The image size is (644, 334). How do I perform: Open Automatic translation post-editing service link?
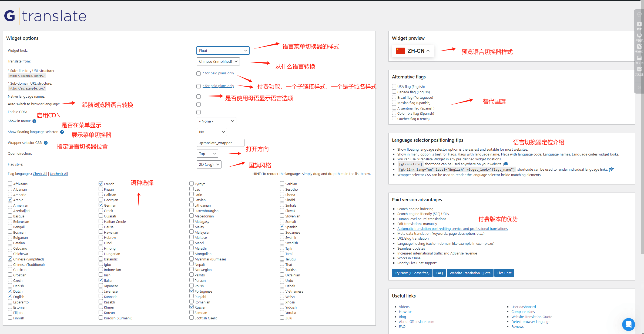point(452,229)
